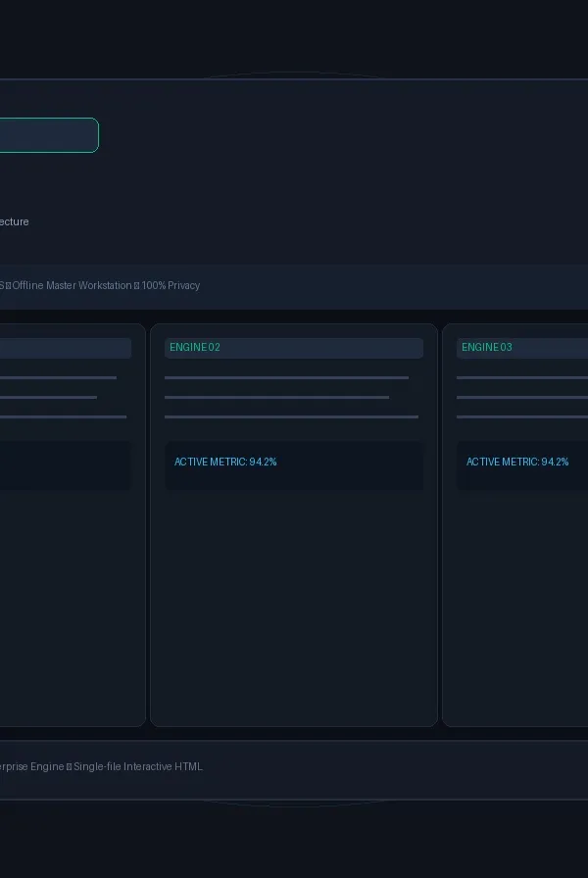Select ACTIVE METRIC: 94.2% in ENGINE 03 card
Image resolution: width=588 pixels, height=878 pixels.
[517, 462]
